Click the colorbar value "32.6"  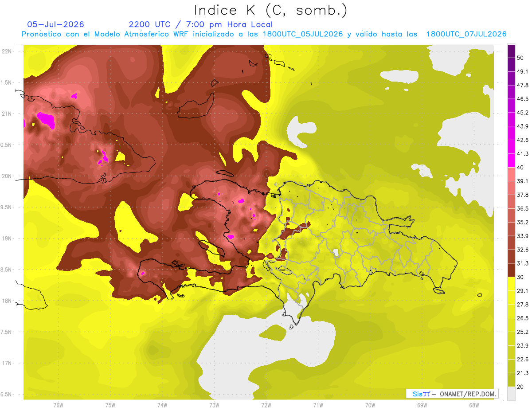pyautogui.click(x=522, y=250)
